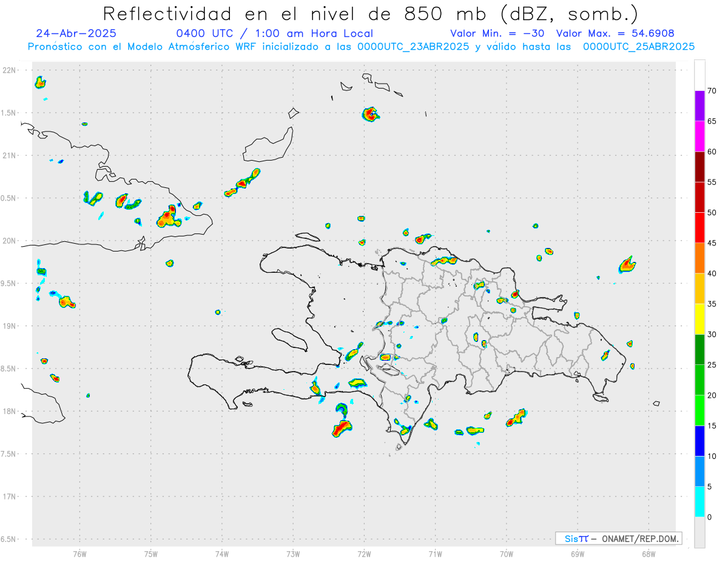Select the 'Valor Max. = 54.6908' text
The width and height of the screenshot is (728, 562).
[615, 33]
